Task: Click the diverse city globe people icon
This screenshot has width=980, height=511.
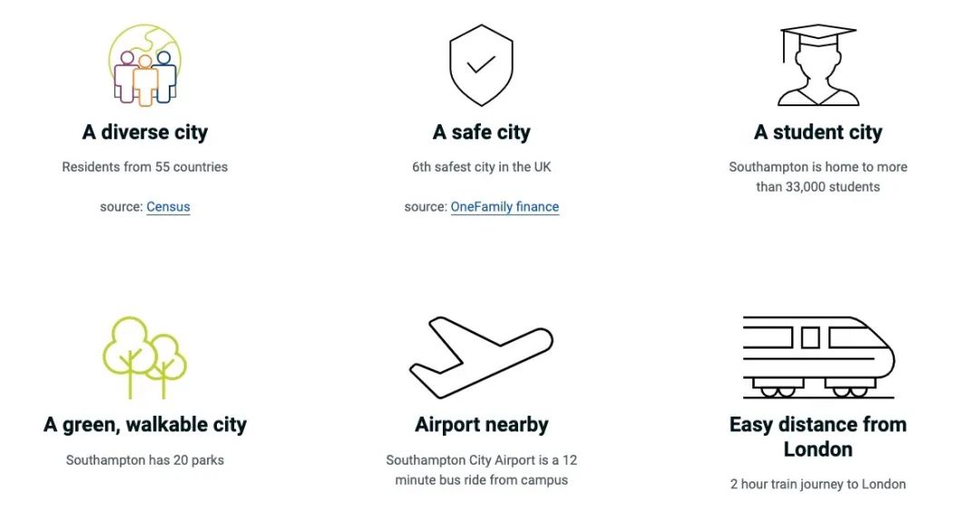Action: (145, 65)
